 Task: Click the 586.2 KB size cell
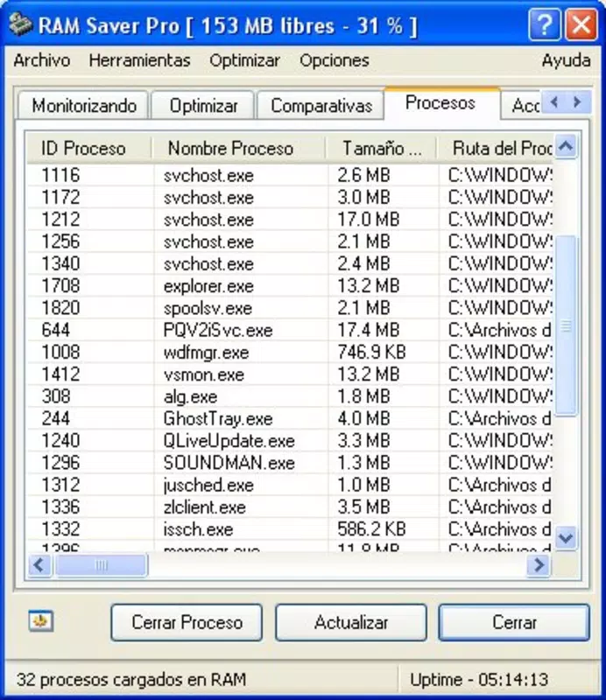tap(371, 529)
